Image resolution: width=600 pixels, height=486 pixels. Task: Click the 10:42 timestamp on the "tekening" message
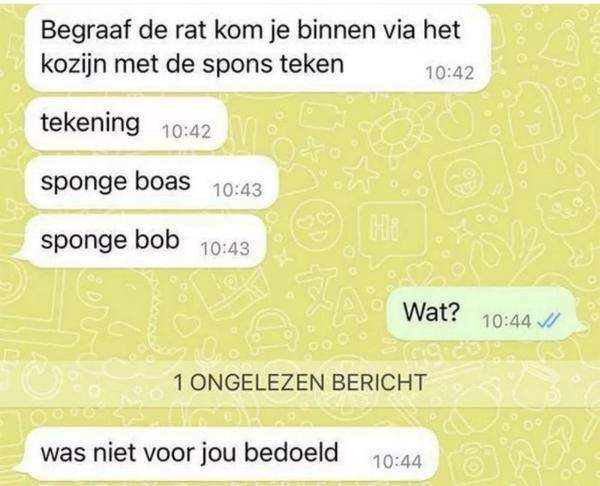[x=186, y=132]
